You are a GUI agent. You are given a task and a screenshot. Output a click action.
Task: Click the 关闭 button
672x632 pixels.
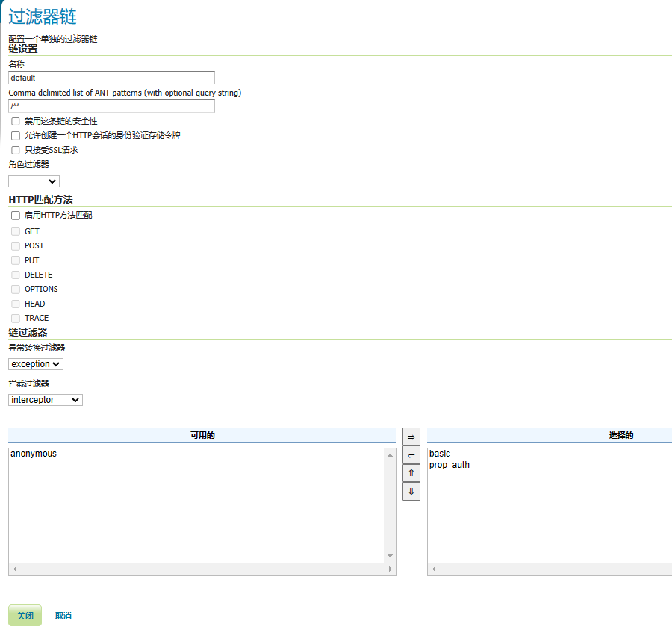tap(25, 616)
